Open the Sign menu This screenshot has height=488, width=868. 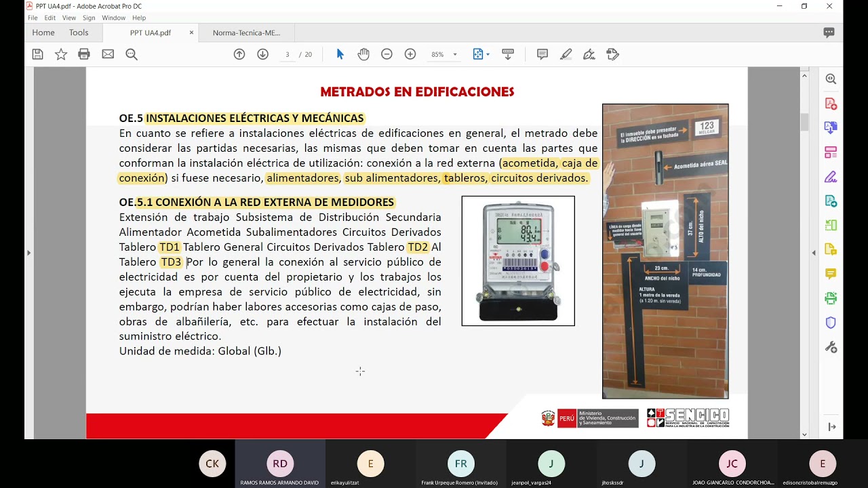click(89, 18)
